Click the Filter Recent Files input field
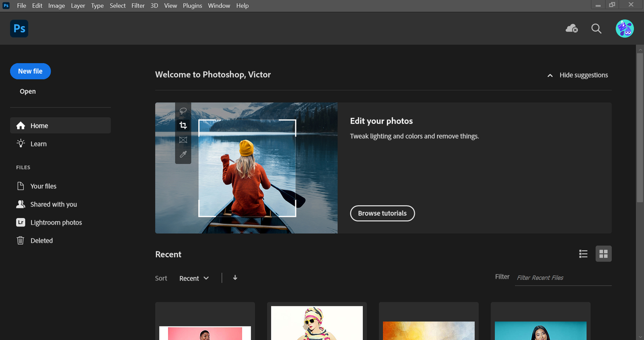The height and width of the screenshot is (340, 644). (x=563, y=278)
